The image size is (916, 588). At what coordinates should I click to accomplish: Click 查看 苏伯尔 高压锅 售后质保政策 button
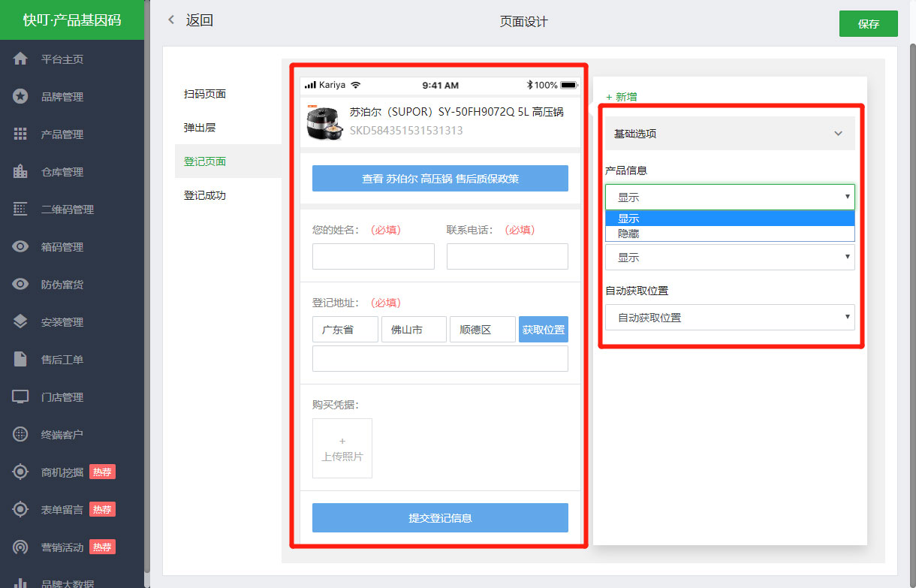(440, 179)
